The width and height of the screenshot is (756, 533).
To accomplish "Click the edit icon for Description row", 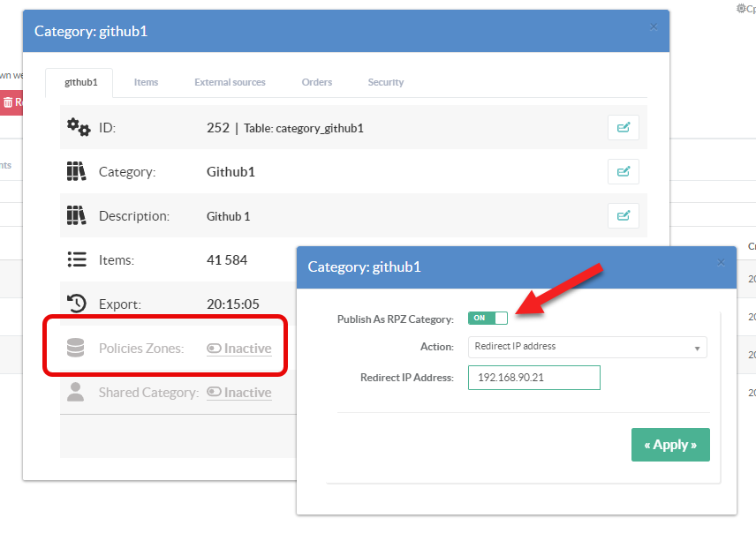I will point(623,215).
